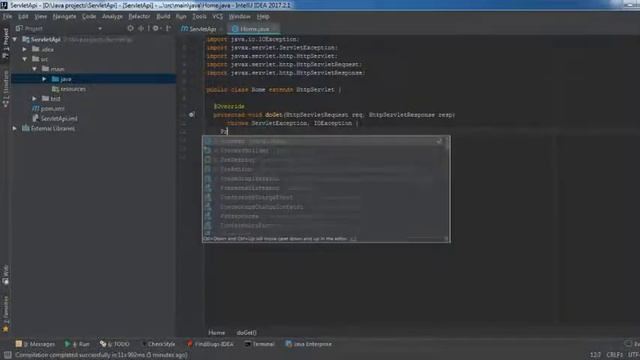Click Home breadcrumb at editor bottom
Viewport: 640px width, 360px height.
click(x=216, y=333)
